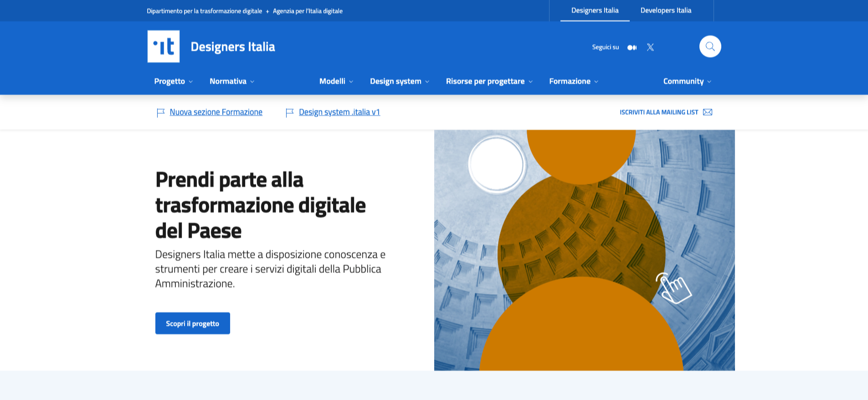868x400 pixels.
Task: Expand the Risorse per progettare menu
Action: (489, 81)
